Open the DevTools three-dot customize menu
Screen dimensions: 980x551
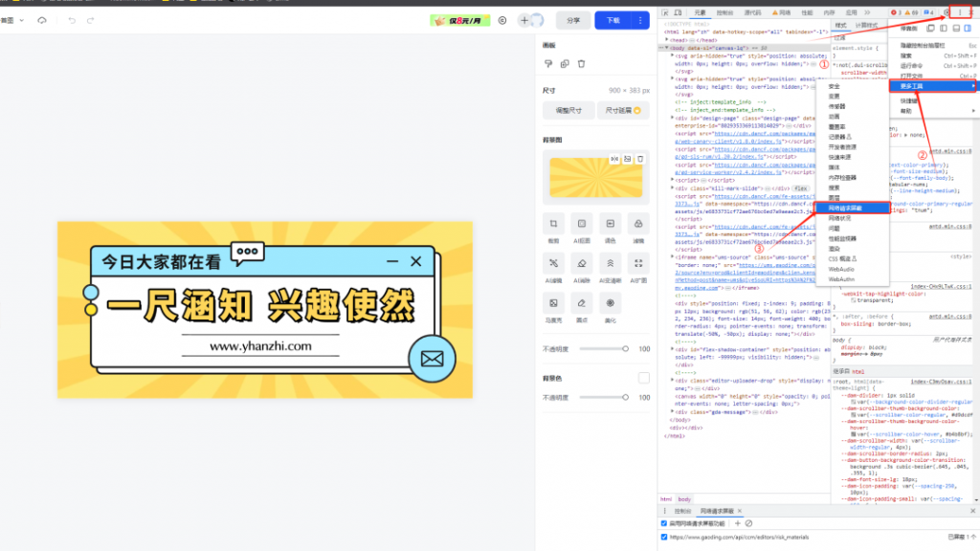(x=960, y=12)
